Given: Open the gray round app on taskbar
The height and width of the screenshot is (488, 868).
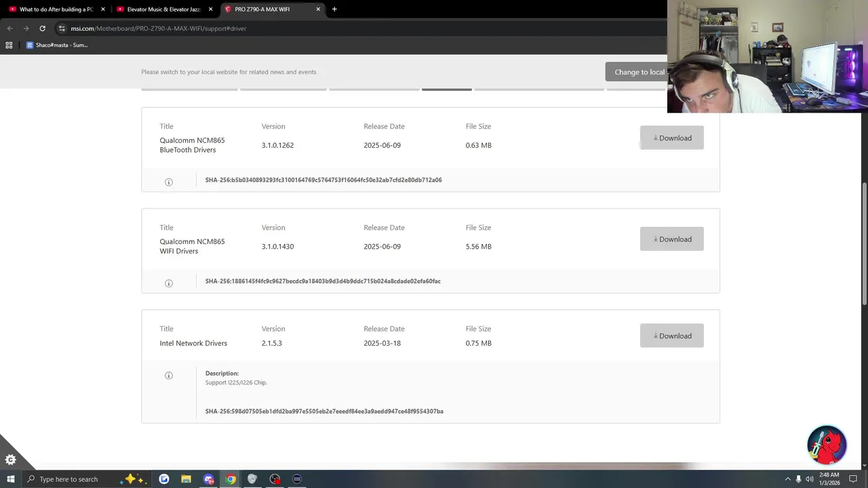Looking at the screenshot, I should tap(252, 479).
